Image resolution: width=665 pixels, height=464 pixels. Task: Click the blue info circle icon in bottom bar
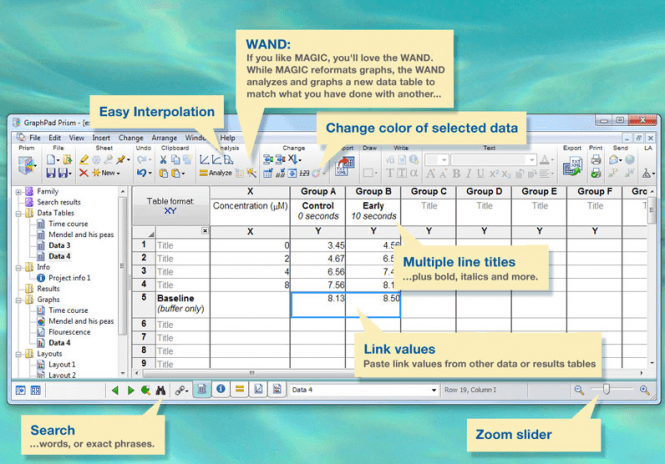click(221, 389)
